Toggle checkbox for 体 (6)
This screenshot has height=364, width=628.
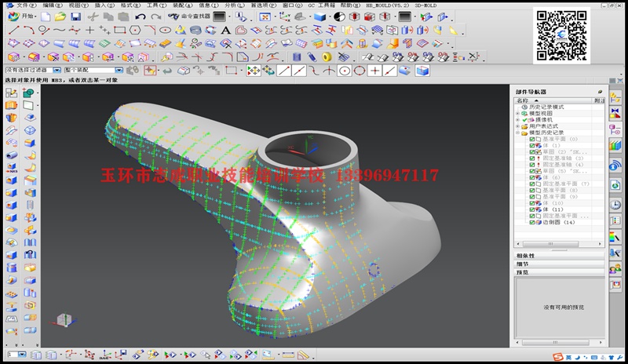coord(532,177)
